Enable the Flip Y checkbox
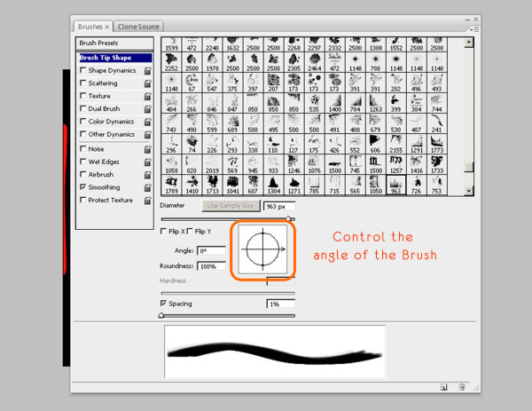The height and width of the screenshot is (411, 532). 189,232
